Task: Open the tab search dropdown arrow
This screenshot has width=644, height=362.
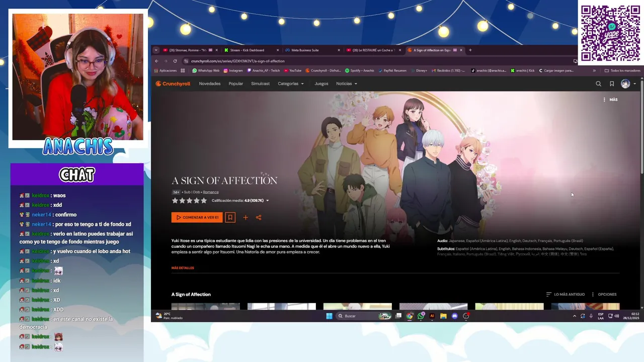Action: tap(156, 50)
